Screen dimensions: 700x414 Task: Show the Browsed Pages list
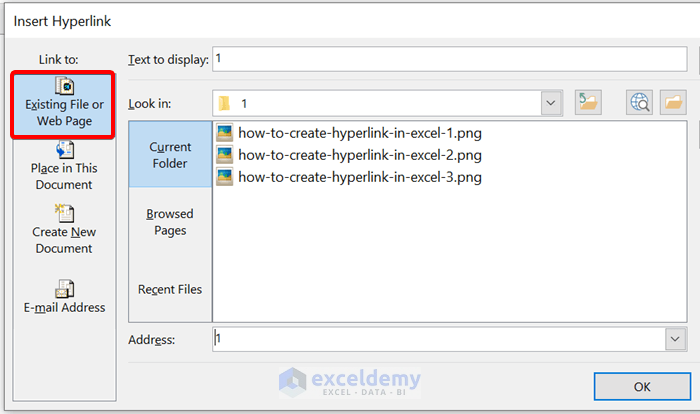click(x=170, y=222)
